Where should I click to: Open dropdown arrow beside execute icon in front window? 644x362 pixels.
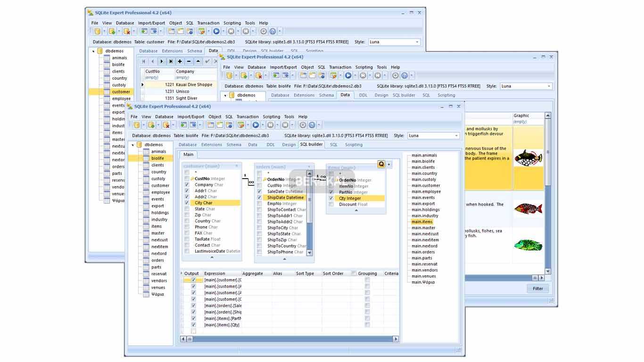pyautogui.click(x=263, y=125)
